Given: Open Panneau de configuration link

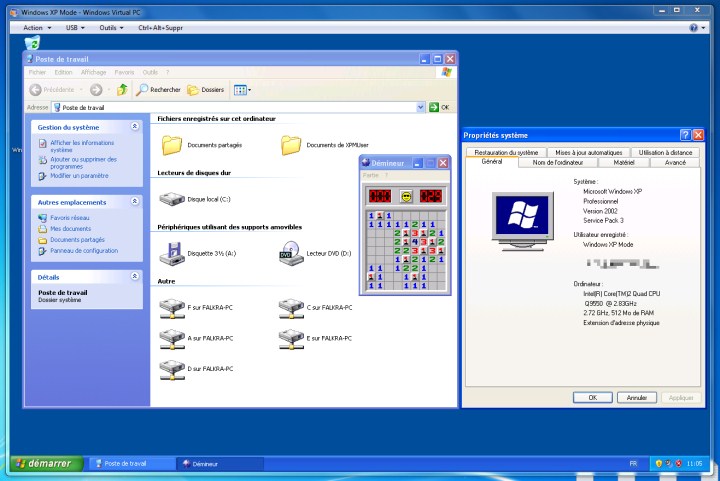Looking at the screenshot, I should [x=84, y=251].
